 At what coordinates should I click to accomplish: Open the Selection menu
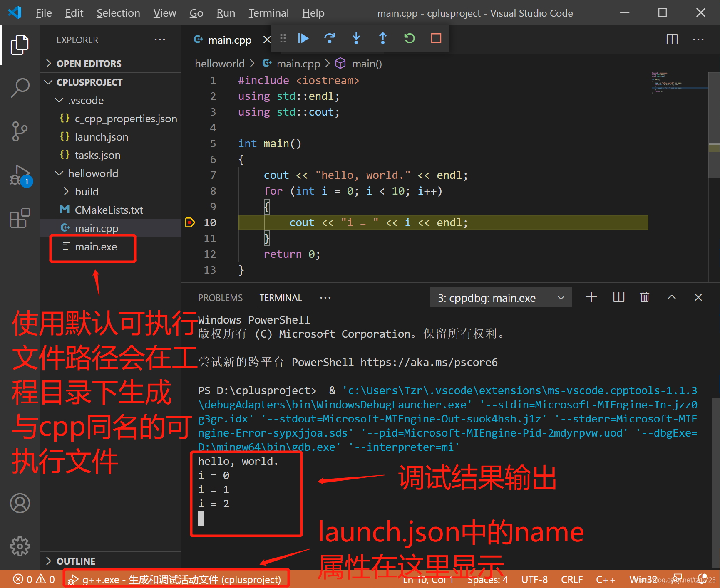click(x=118, y=13)
